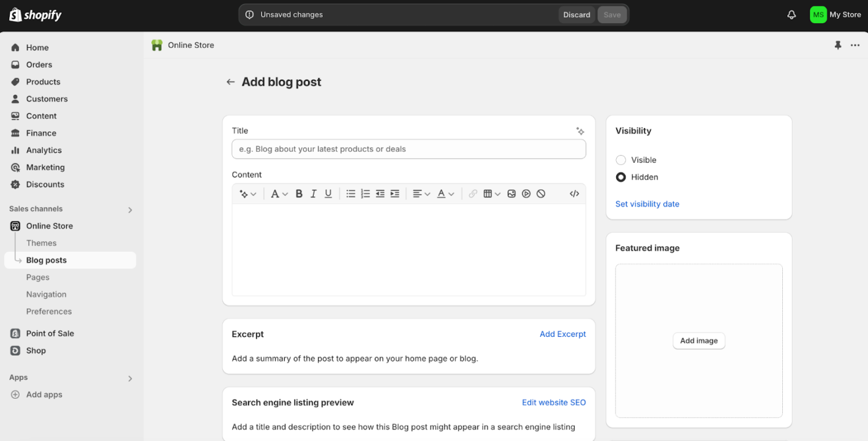Open the text color dropdown
The image size is (868, 441).
444,193
